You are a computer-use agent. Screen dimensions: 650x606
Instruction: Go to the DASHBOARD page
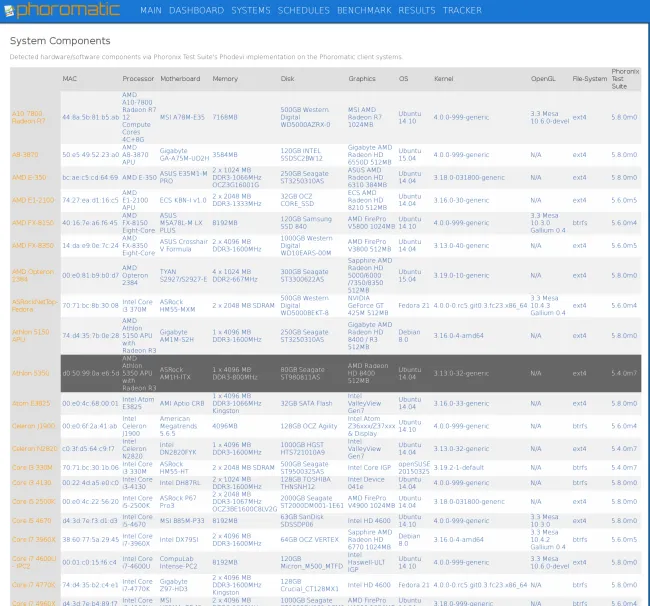pos(196,10)
